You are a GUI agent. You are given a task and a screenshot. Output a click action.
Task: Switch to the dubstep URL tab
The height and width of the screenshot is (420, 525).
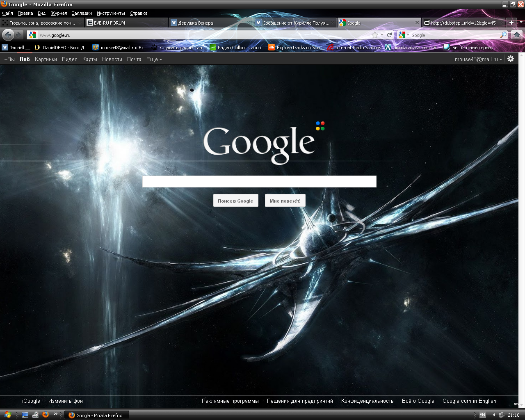463,23
